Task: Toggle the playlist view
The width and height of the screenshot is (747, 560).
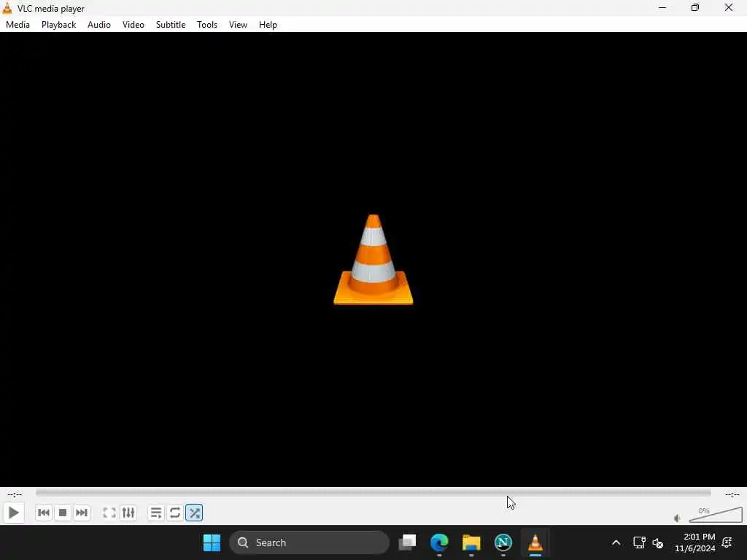Action: 156,513
